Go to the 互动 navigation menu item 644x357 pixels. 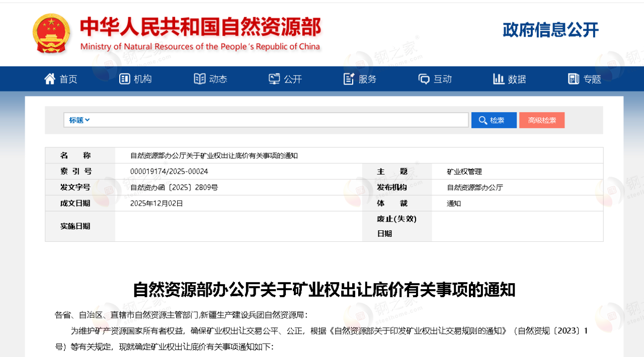[x=443, y=79]
